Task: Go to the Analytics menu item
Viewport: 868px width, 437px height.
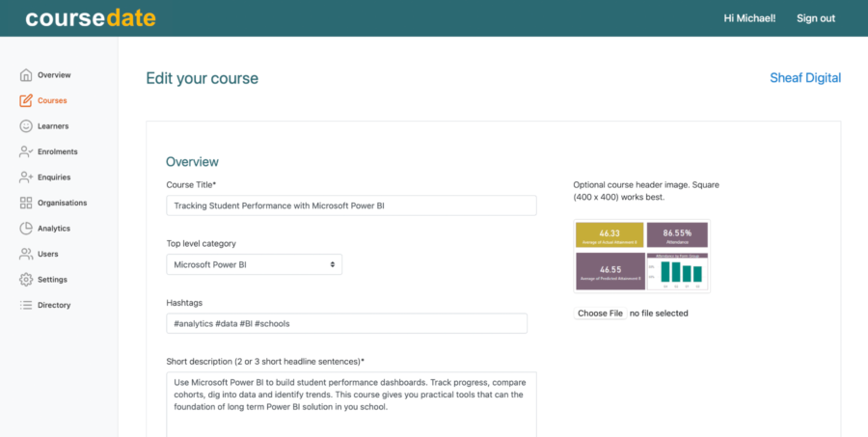Action: click(54, 229)
